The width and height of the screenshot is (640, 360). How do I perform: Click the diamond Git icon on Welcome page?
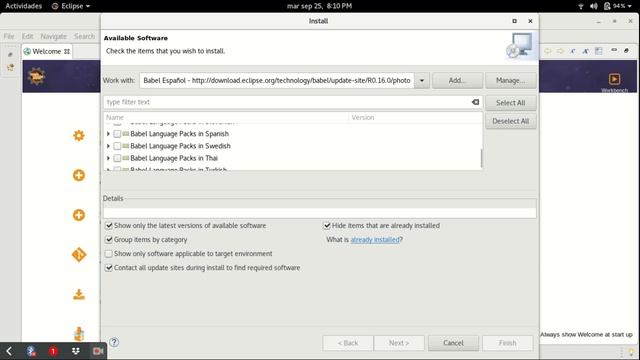pyautogui.click(x=79, y=255)
